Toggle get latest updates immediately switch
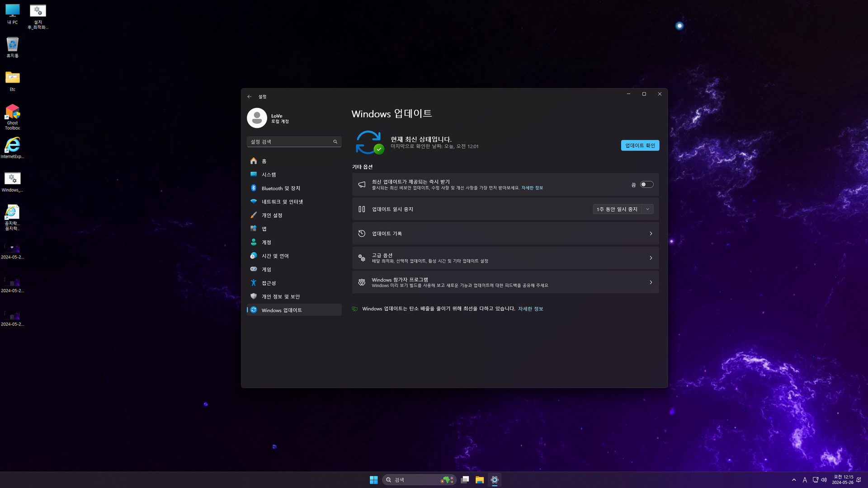 pyautogui.click(x=646, y=184)
